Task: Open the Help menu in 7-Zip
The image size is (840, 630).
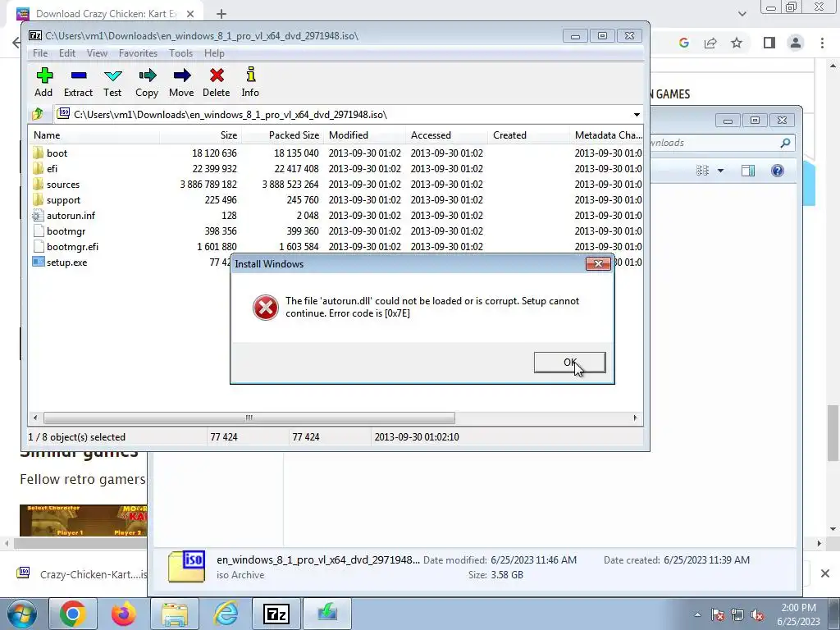Action: pos(214,53)
